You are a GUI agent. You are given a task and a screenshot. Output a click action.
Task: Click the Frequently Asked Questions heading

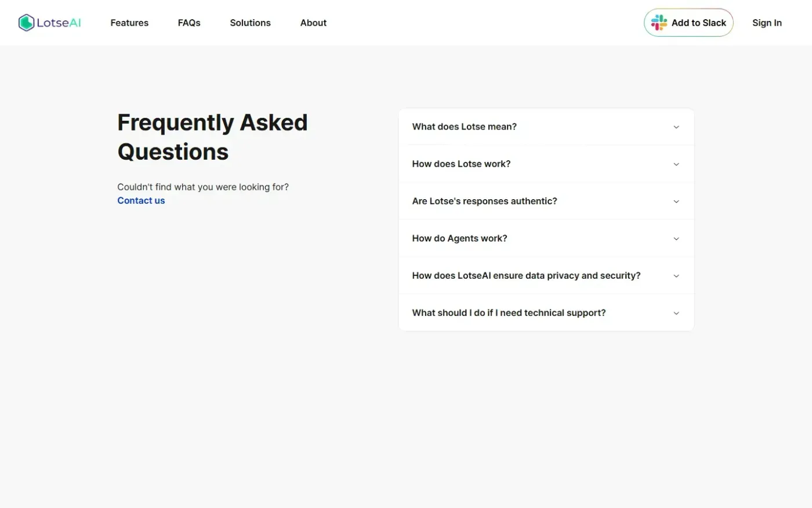(x=212, y=137)
